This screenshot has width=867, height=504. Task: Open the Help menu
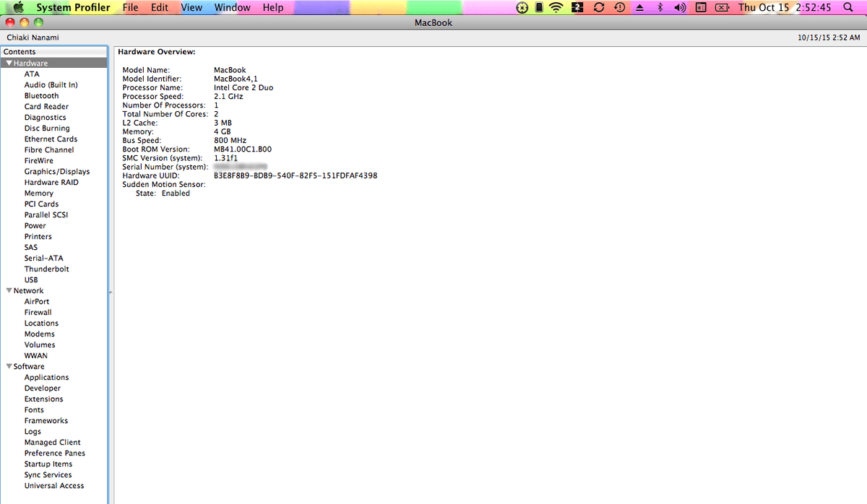pos(273,7)
